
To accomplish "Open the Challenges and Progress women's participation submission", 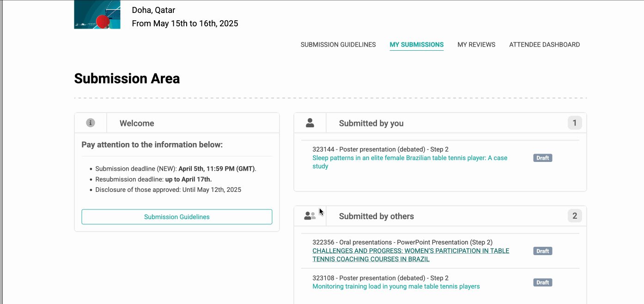I will (x=411, y=255).
